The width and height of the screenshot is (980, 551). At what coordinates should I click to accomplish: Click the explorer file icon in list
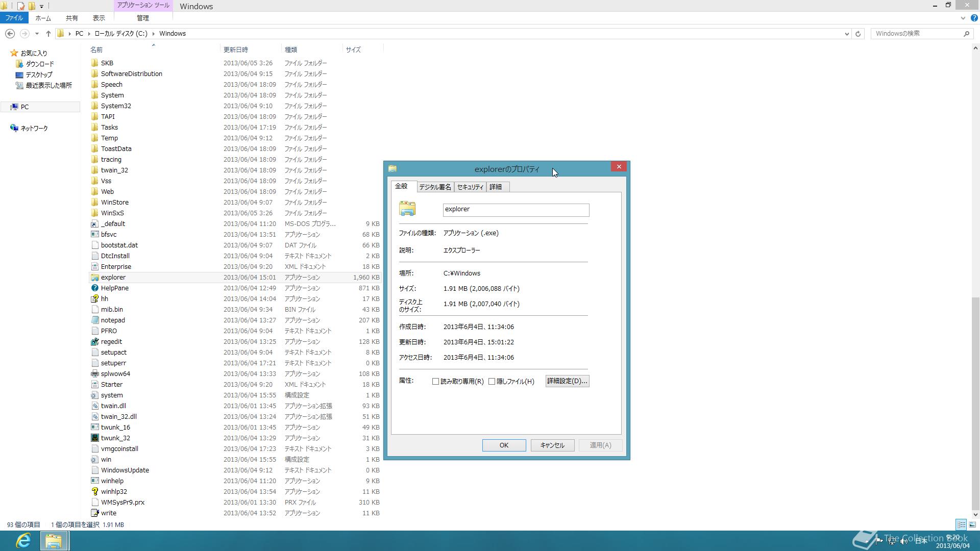(x=94, y=278)
